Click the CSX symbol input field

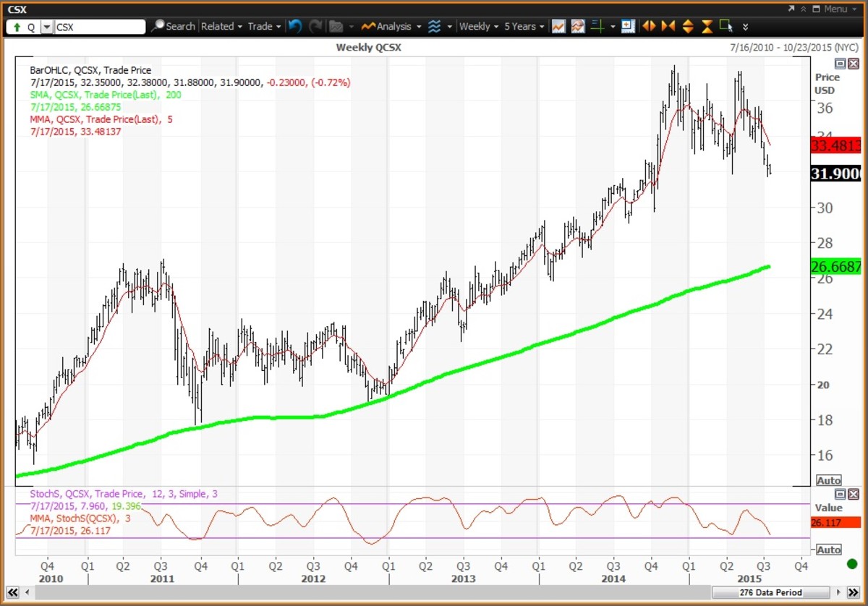pyautogui.click(x=100, y=27)
